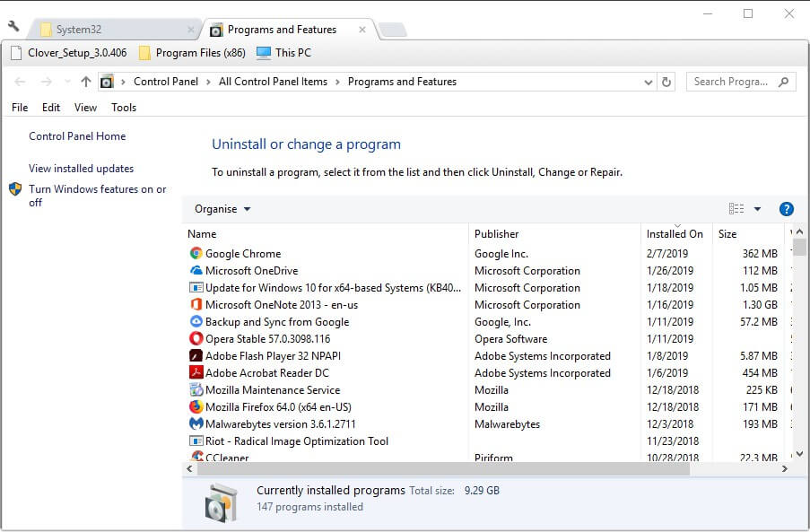
Task: Open the View menu
Action: click(85, 108)
